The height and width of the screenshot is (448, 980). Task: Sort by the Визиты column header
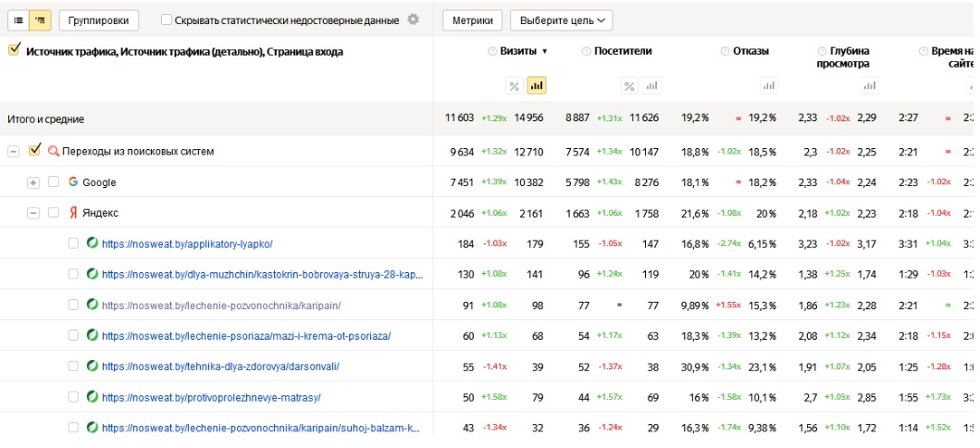click(x=518, y=52)
